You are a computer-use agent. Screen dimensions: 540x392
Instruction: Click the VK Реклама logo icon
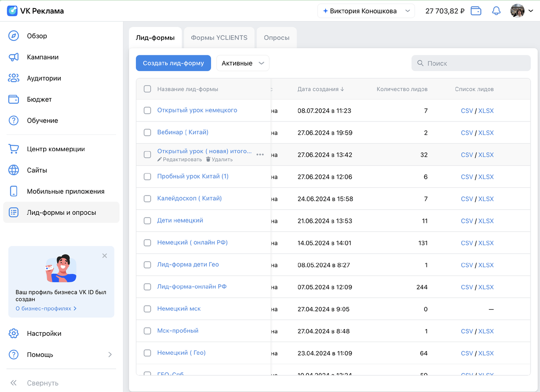click(x=13, y=11)
